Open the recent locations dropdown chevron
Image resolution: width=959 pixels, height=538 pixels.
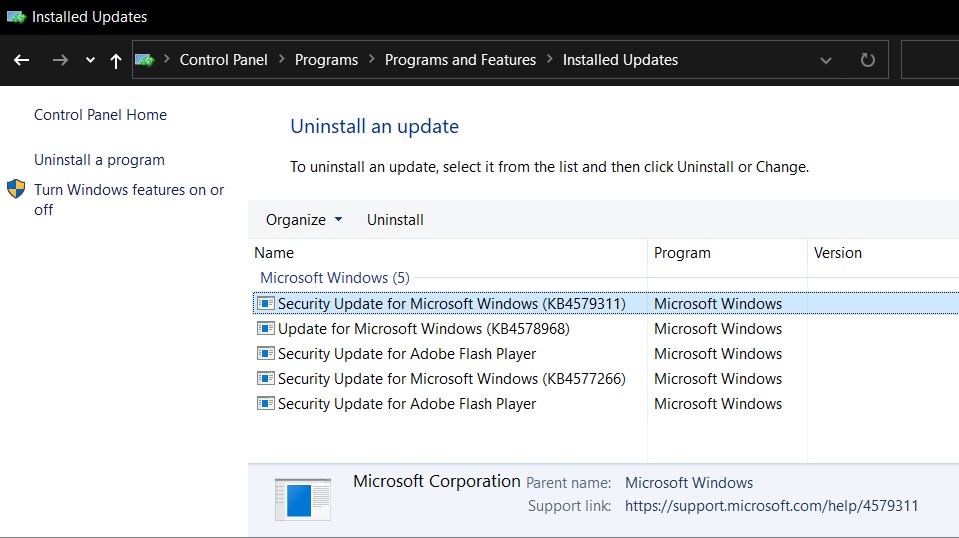pos(91,60)
